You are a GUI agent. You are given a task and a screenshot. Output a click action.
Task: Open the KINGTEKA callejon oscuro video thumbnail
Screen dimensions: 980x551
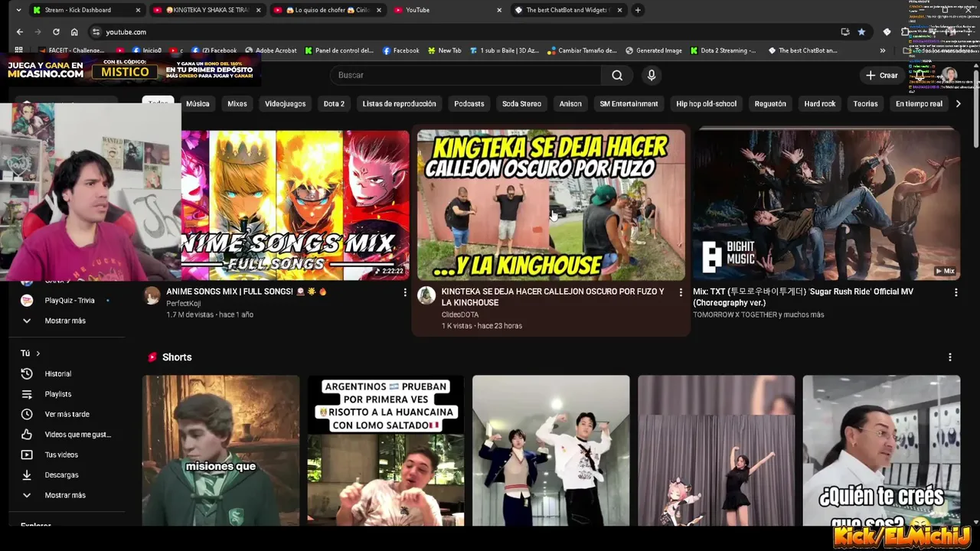click(551, 204)
